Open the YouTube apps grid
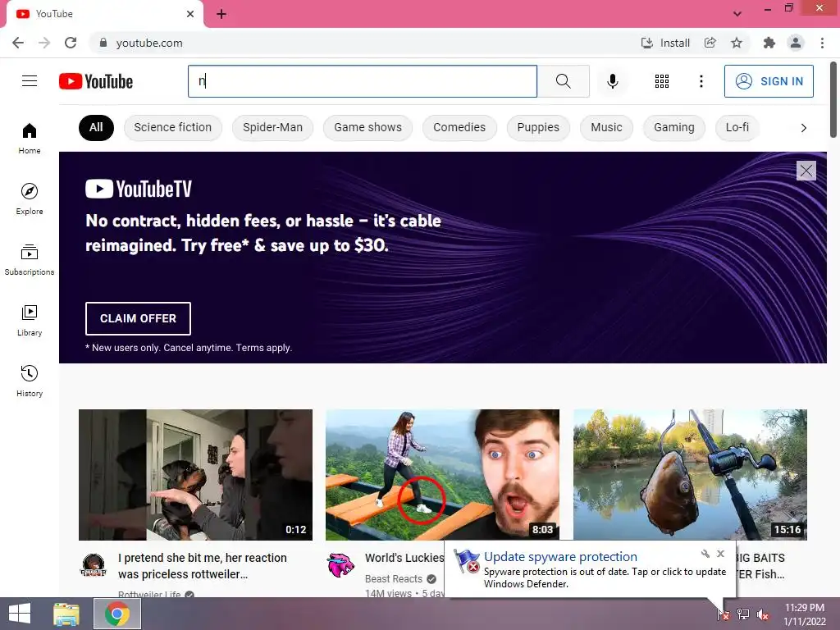The width and height of the screenshot is (840, 630). 662,81
